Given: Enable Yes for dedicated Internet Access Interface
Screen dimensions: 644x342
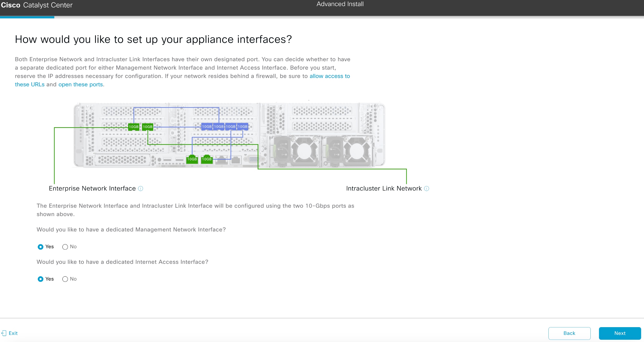Looking at the screenshot, I should pos(41,279).
